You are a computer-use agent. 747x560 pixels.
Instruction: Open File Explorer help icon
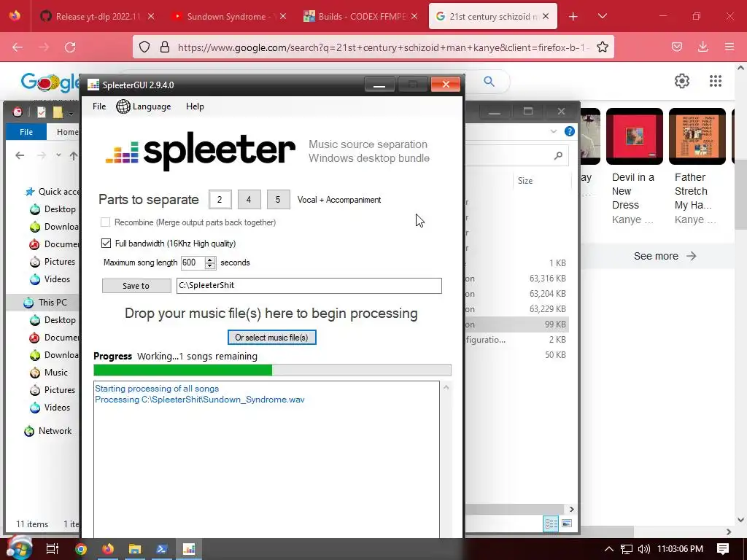tap(569, 131)
